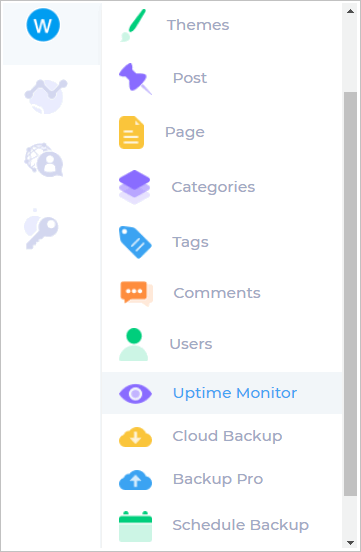Click the blue WordPress W icon

click(x=43, y=25)
